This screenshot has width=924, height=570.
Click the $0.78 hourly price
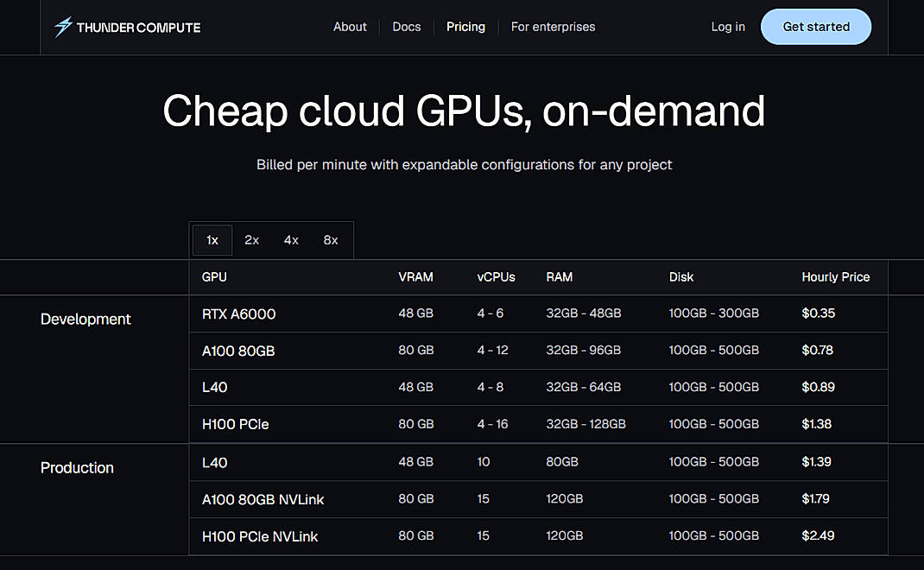click(x=817, y=350)
